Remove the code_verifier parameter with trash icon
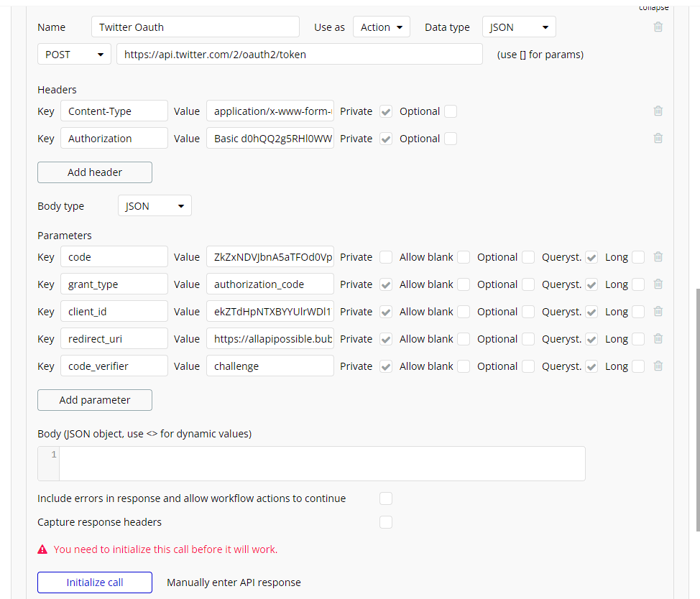The width and height of the screenshot is (700, 599). pyautogui.click(x=658, y=366)
